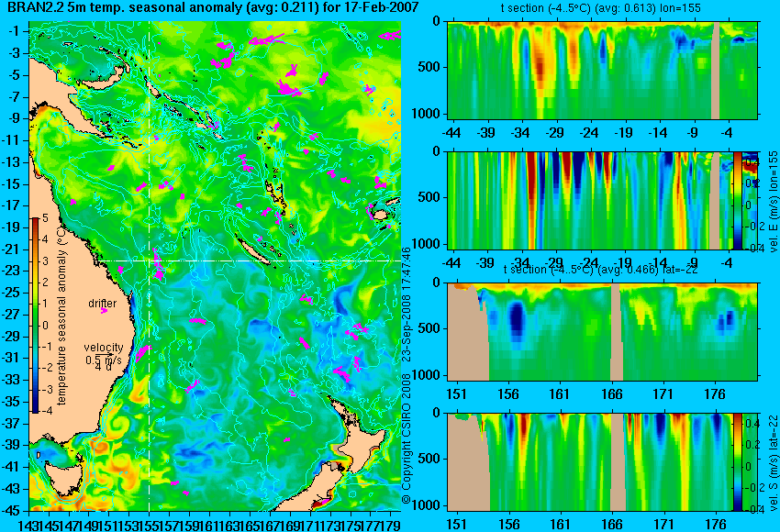The width and height of the screenshot is (780, 532).
Task: Click the tan land gap in the lat=-22 temperature section near 166
Action: tap(617, 332)
